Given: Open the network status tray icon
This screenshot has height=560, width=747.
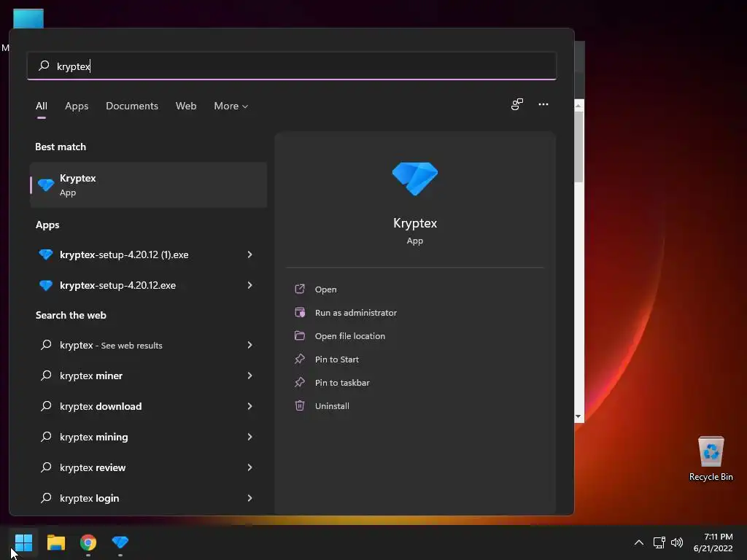Looking at the screenshot, I should (659, 542).
